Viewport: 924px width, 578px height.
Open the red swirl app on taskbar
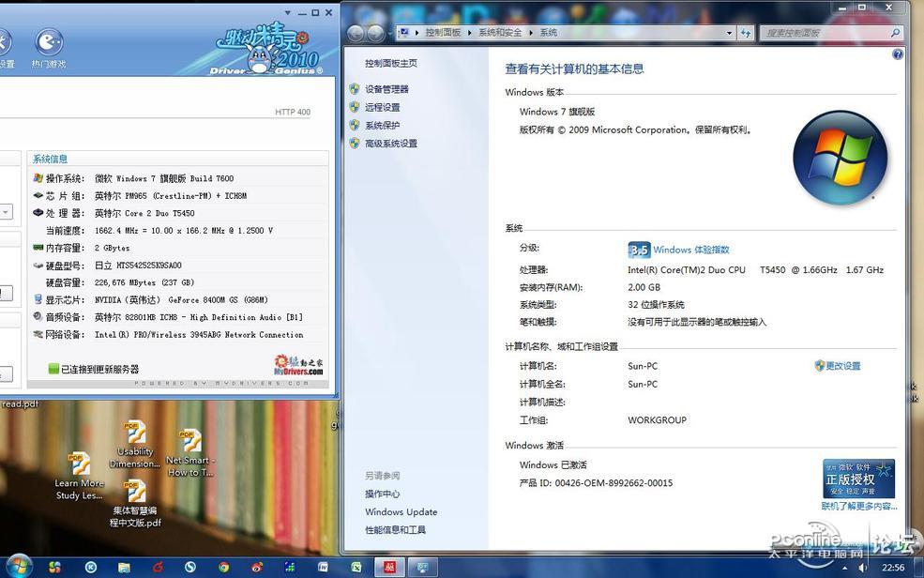158,568
